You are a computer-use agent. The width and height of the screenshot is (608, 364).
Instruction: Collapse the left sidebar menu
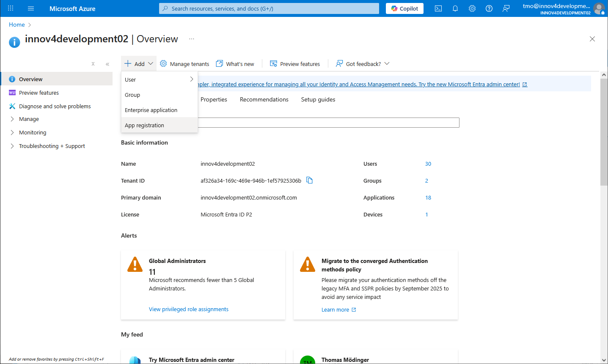tap(107, 64)
